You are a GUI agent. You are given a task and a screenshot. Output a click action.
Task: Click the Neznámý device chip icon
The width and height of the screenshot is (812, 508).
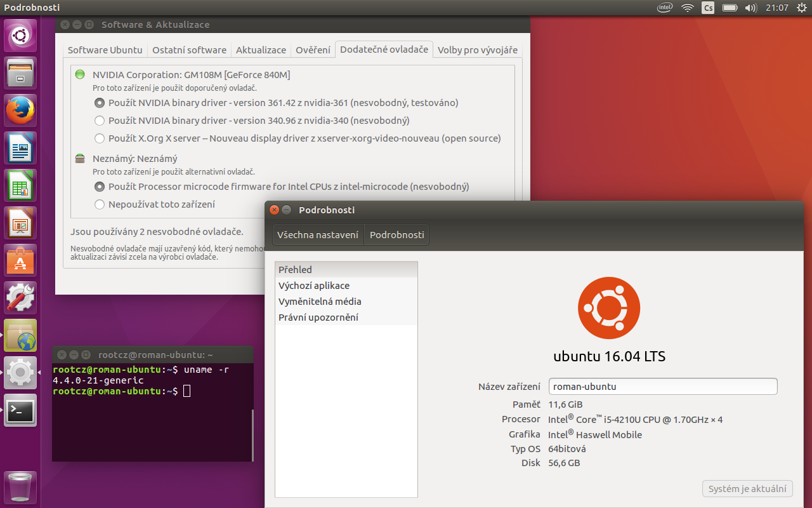(x=80, y=159)
